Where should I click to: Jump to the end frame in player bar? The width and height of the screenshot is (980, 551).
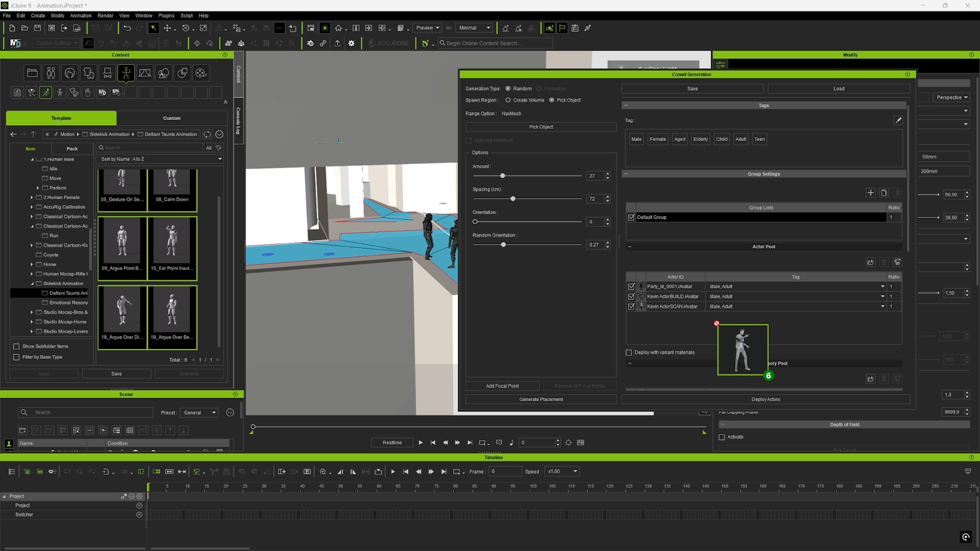[470, 443]
